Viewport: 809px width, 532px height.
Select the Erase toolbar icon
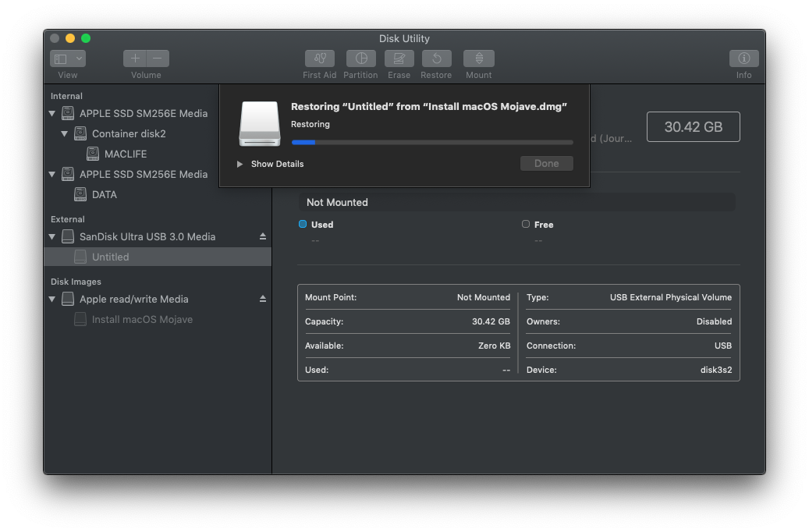click(399, 59)
